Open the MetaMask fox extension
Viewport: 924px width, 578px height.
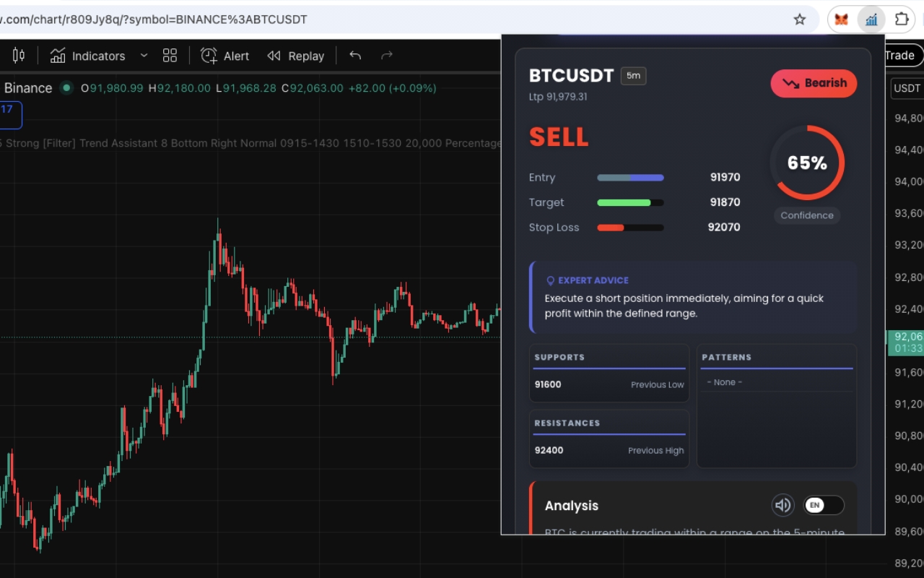pos(841,20)
